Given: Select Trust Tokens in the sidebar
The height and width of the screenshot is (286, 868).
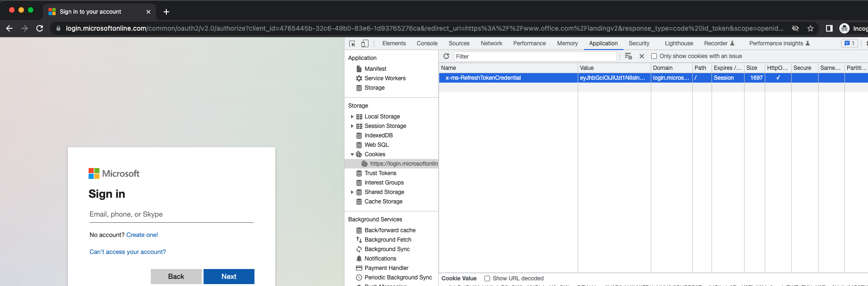Looking at the screenshot, I should coord(380,173).
